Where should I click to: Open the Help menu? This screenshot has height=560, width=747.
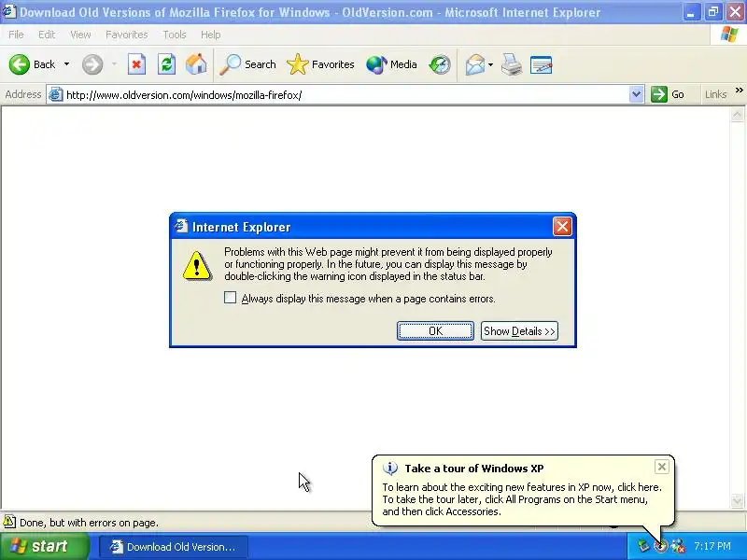click(x=210, y=35)
